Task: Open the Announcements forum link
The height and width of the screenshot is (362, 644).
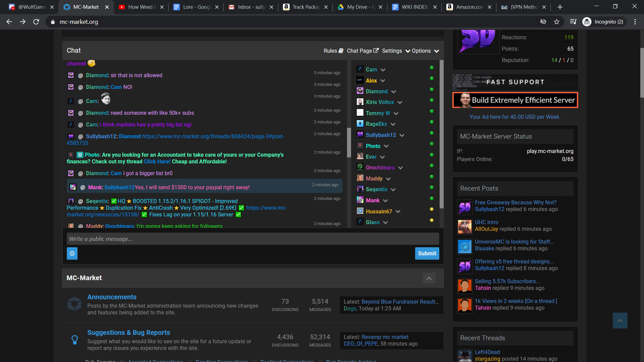Action: (x=112, y=297)
